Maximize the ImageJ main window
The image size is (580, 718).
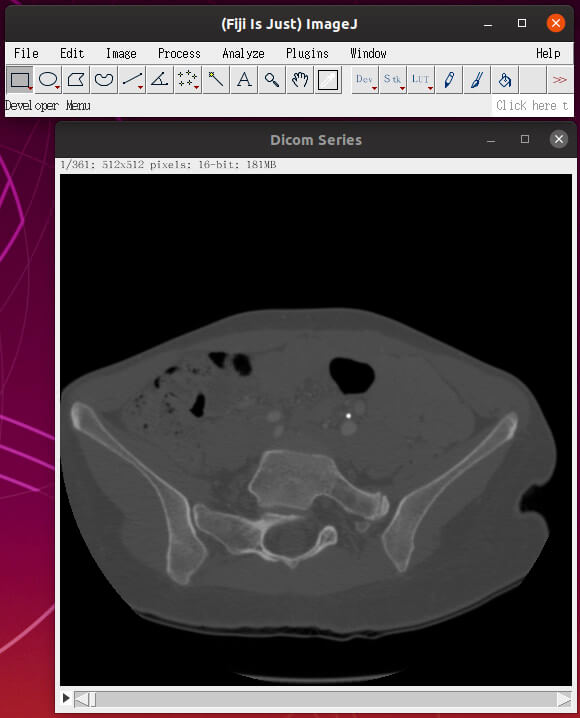tap(522, 23)
